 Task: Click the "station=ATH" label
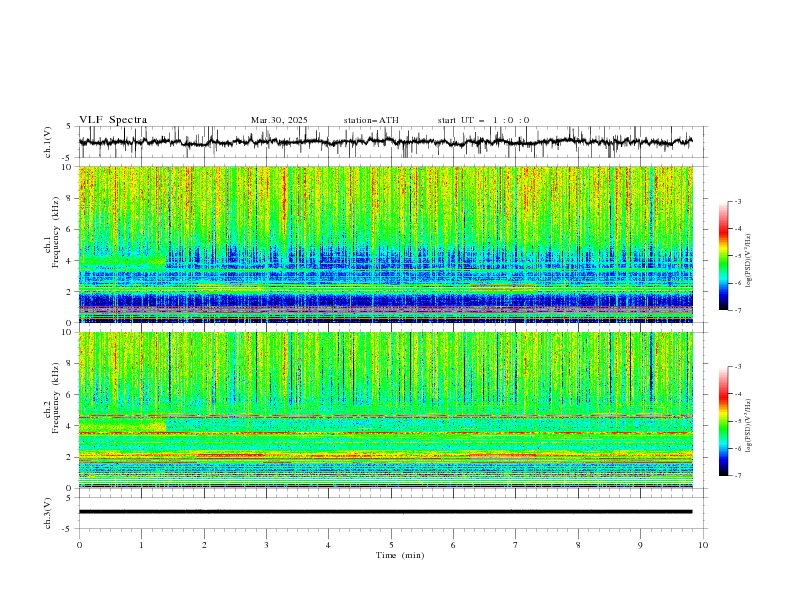pyautogui.click(x=371, y=120)
